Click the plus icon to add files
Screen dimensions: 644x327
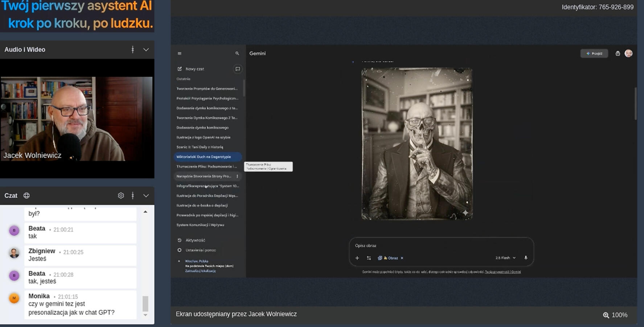point(357,258)
